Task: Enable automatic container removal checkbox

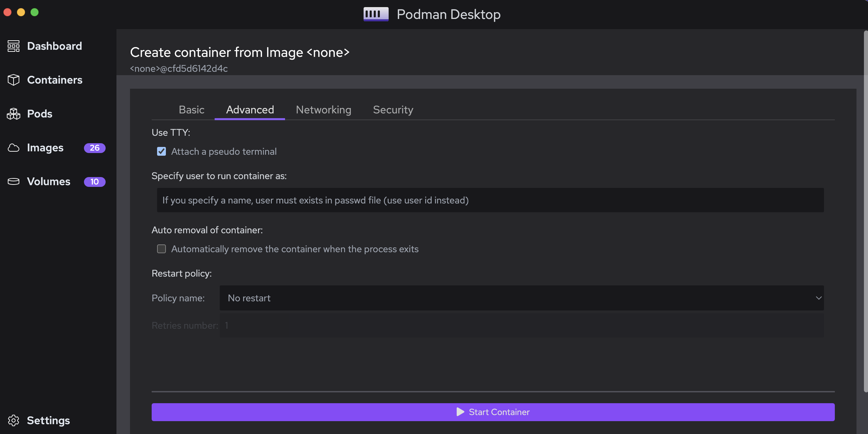Action: click(161, 249)
